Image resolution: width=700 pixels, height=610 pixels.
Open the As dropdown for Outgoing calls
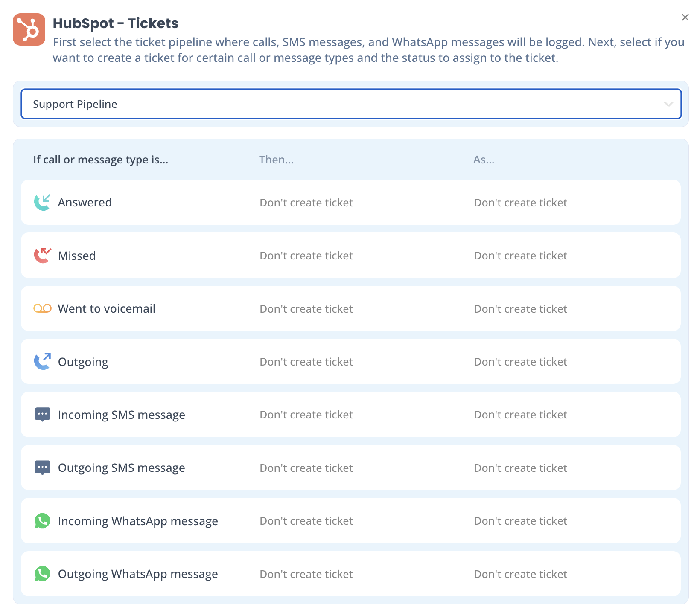(x=521, y=362)
